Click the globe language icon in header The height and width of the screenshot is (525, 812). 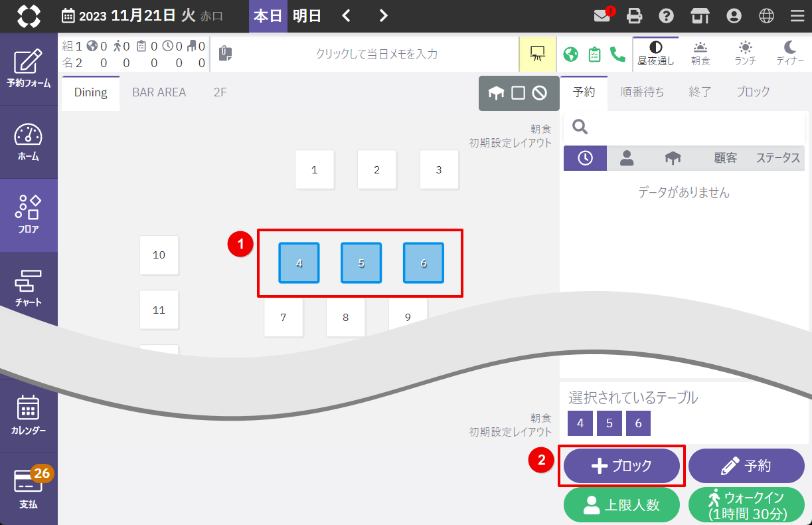767,16
